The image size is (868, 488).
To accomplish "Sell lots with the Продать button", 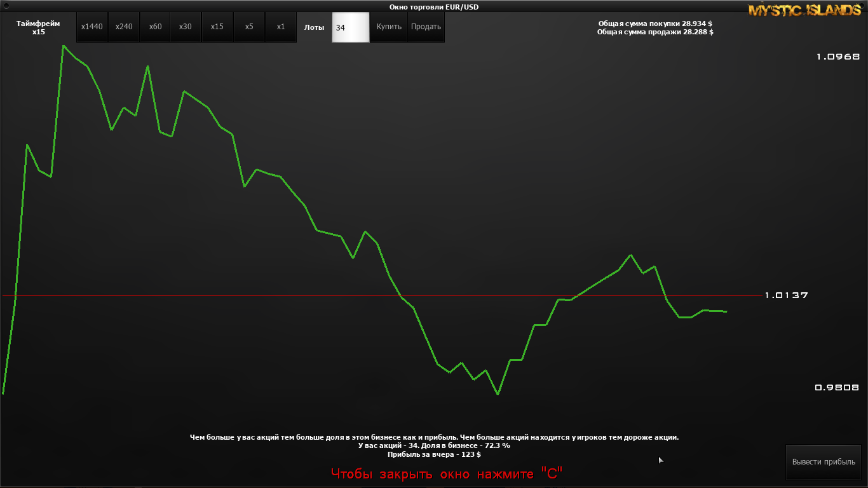I will click(426, 27).
